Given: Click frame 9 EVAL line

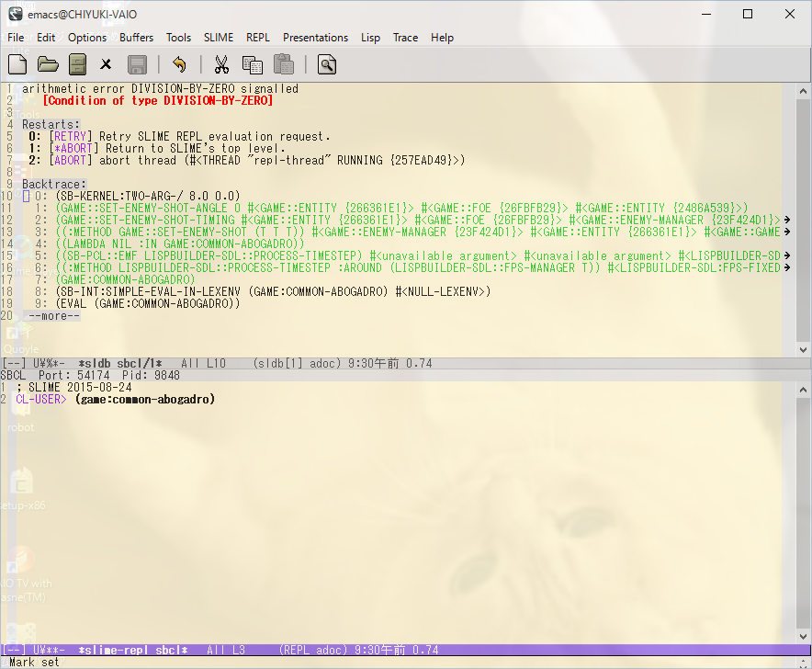Looking at the screenshot, I should [148, 303].
